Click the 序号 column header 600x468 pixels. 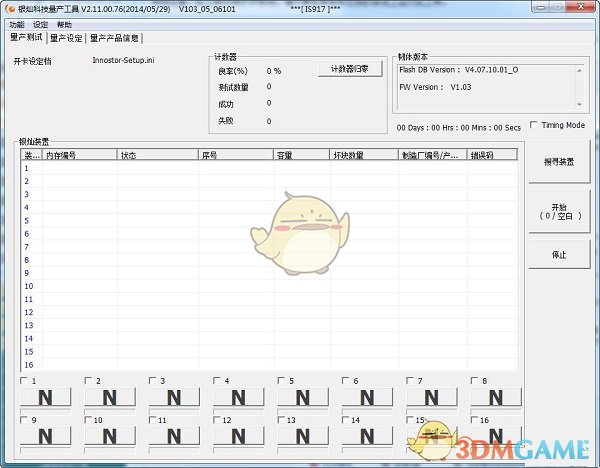coord(236,155)
